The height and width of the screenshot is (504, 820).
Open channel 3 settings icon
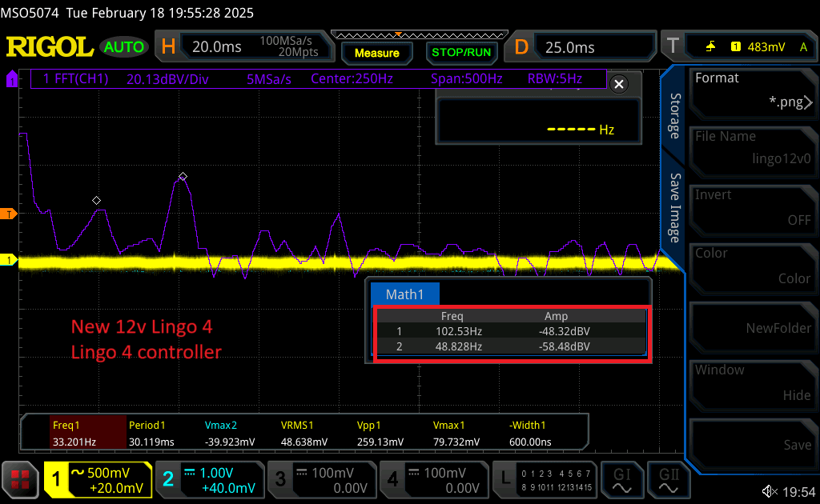pos(322,480)
